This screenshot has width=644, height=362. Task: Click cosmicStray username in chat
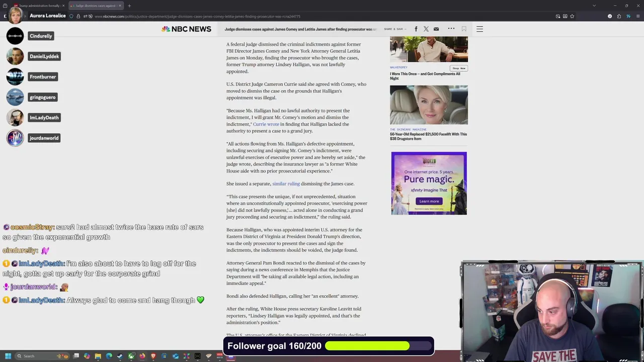[32, 227]
